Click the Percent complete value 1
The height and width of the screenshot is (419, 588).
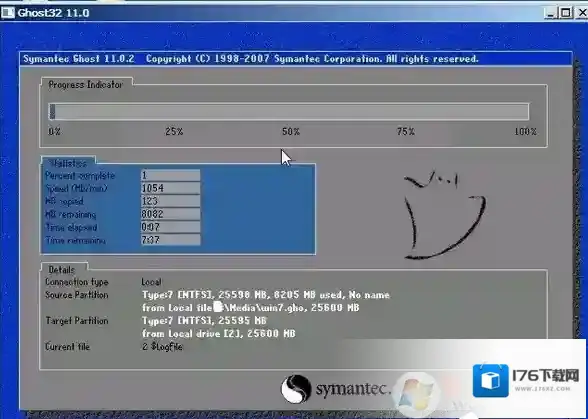click(170, 175)
